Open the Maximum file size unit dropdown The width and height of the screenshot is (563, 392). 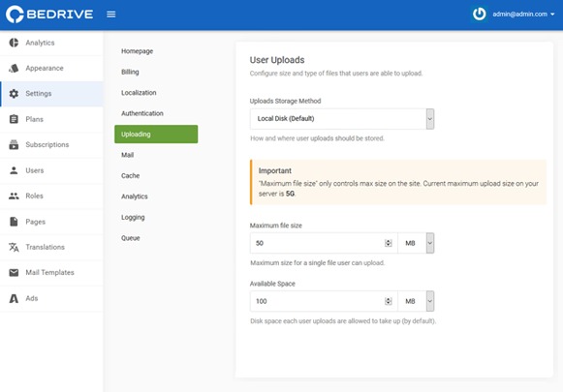416,243
